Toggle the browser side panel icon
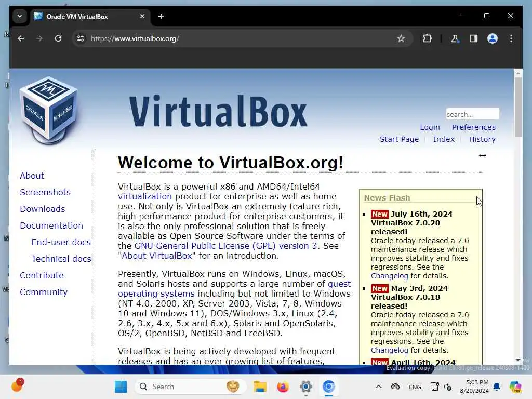532x399 pixels. point(474,38)
